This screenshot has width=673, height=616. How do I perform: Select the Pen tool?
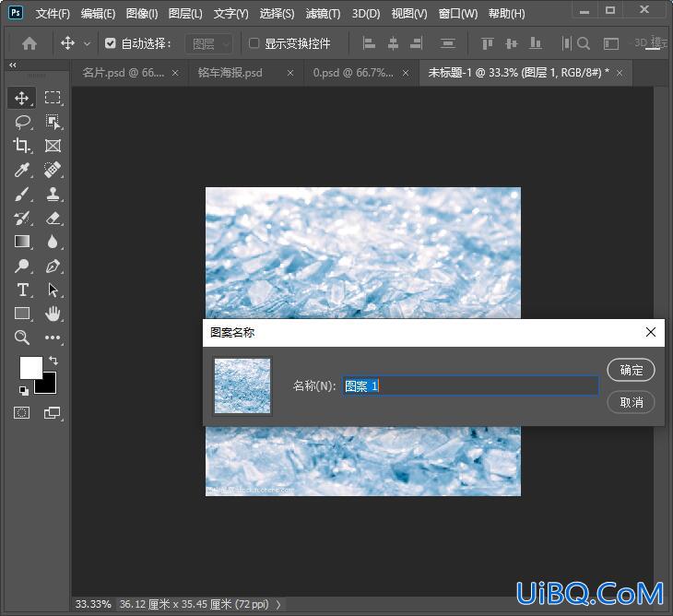[x=53, y=267]
